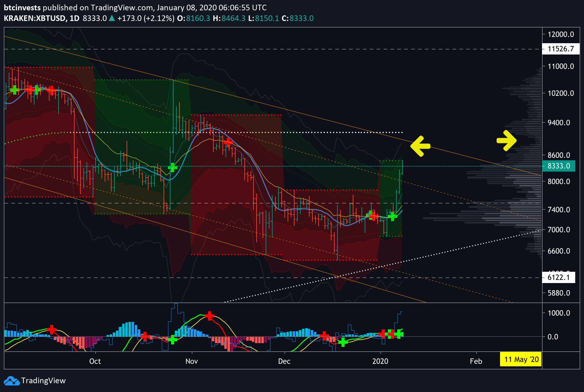This screenshot has height=392, width=584.
Task: Click the 2020 label on time axis
Action: click(380, 361)
